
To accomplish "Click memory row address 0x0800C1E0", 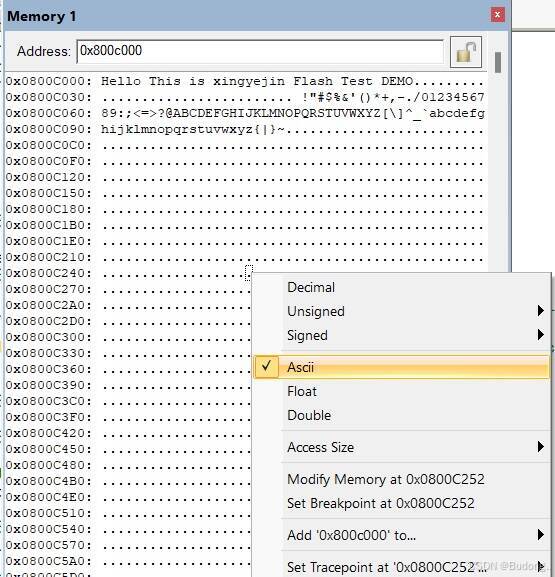I will click(x=48, y=241).
